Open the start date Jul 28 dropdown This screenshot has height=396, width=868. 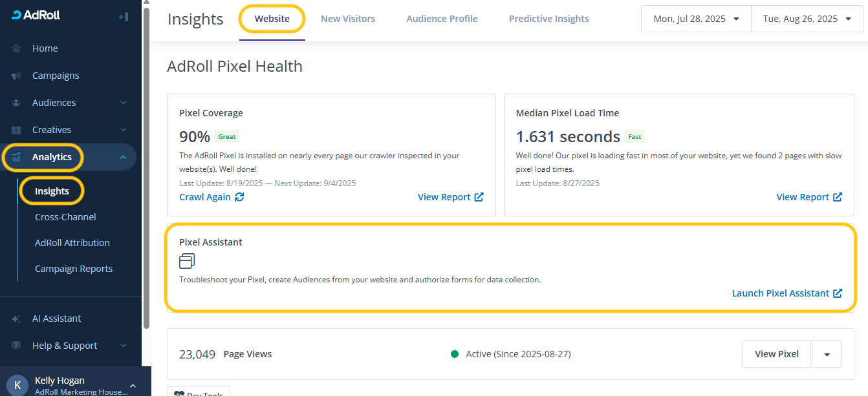pos(695,19)
